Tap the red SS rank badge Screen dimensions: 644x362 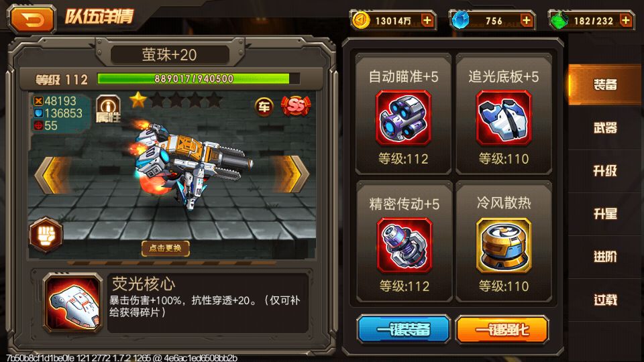point(296,107)
